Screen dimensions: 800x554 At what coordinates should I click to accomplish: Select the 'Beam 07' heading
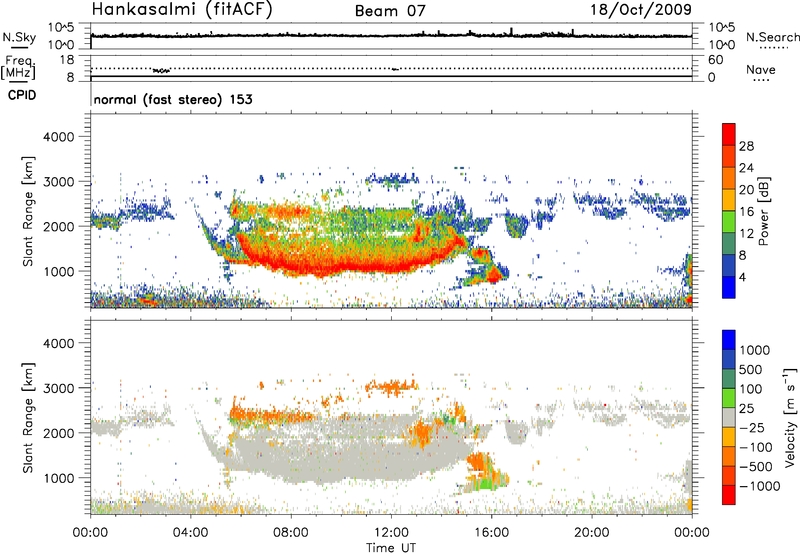click(x=390, y=11)
